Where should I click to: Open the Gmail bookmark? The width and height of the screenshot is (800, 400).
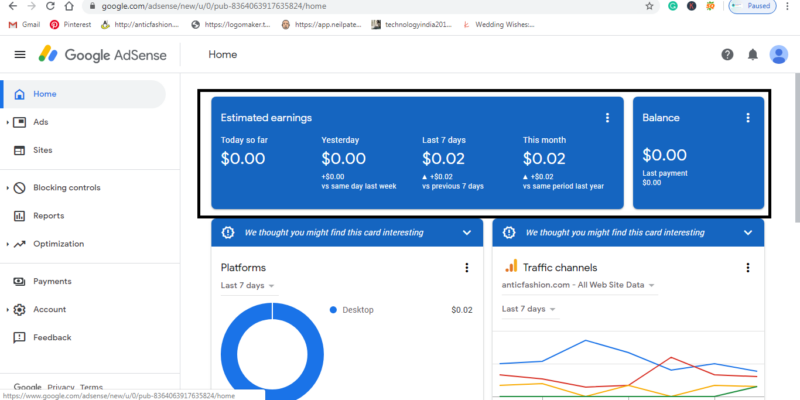click(24, 24)
